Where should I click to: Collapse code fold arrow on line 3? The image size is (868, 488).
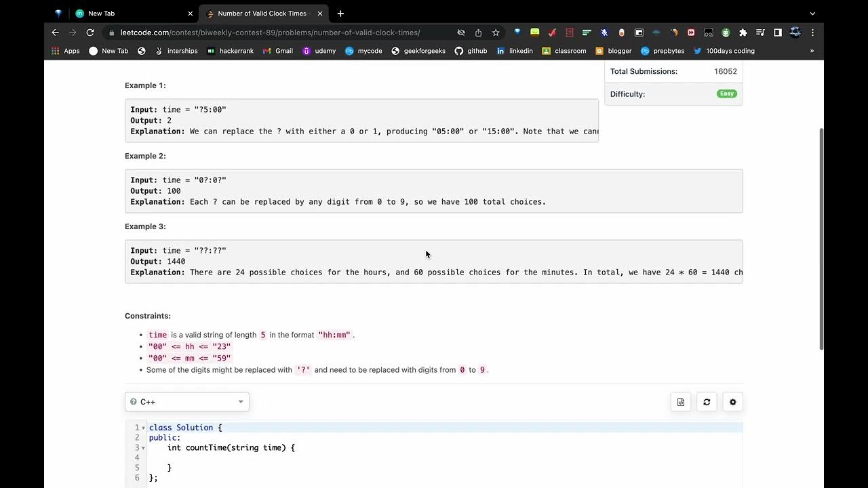click(143, 448)
